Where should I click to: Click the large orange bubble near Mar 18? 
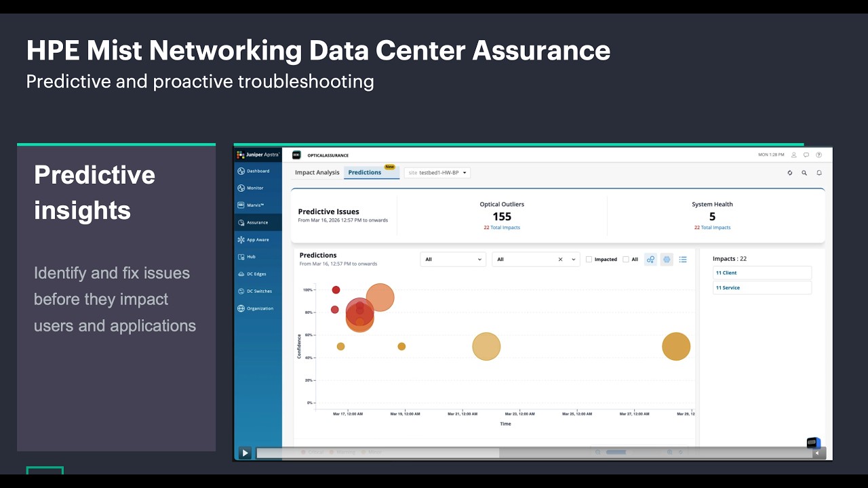click(380, 297)
